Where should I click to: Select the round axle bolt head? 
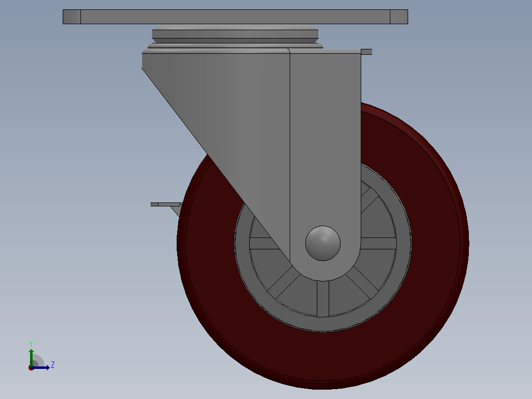pyautogui.click(x=323, y=243)
